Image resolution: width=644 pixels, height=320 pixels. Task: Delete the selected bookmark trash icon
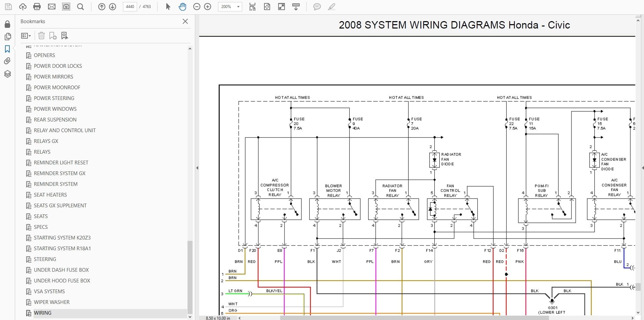41,36
